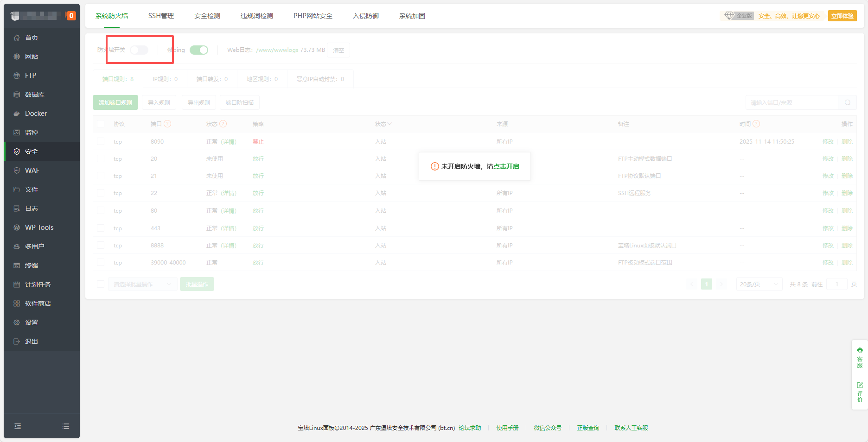The height and width of the screenshot is (442, 868).
Task: Switch to the SSH管理 tab
Action: [161, 16]
